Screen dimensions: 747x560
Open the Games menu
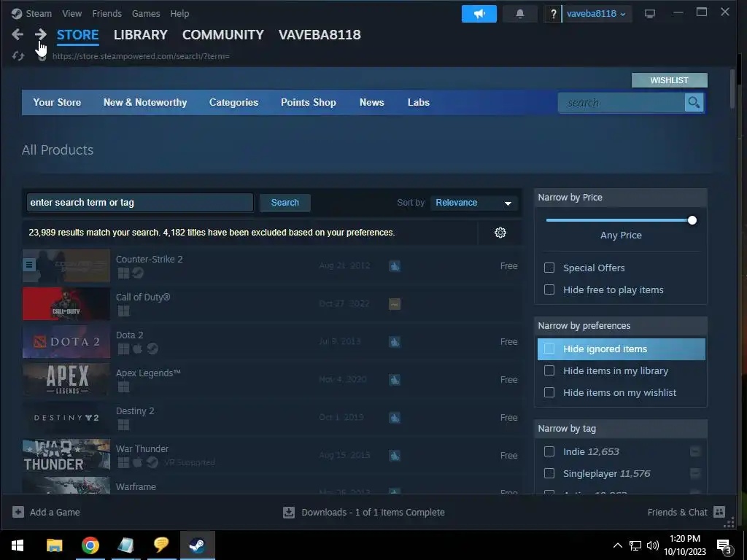point(146,14)
